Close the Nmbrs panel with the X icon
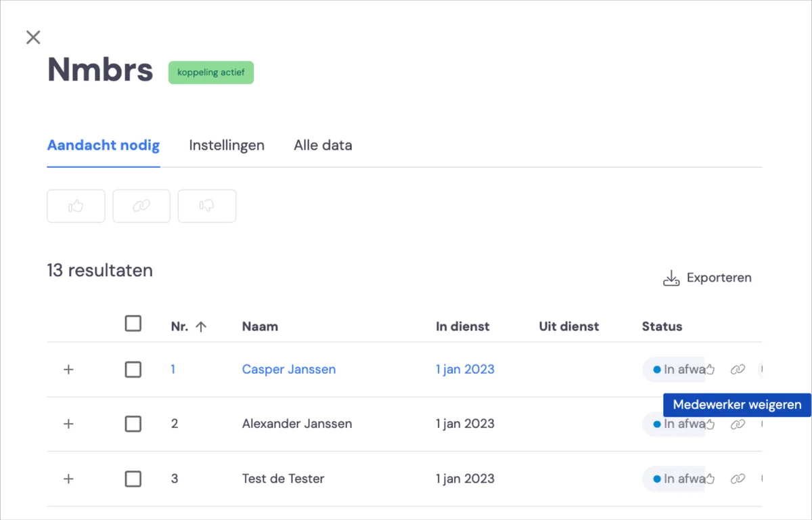This screenshot has height=520, width=812. tap(33, 37)
